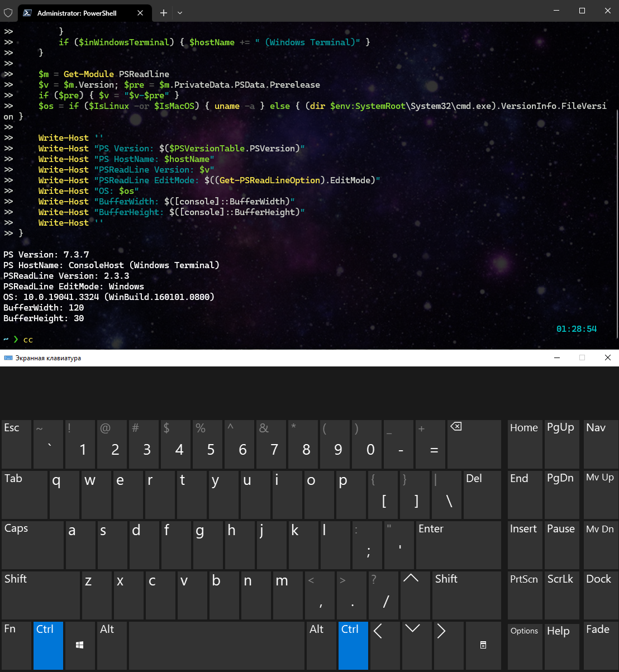Viewport: 619px width, 672px height.
Task: Click the 'BufferWidth: 120' output line
Action: tap(44, 308)
